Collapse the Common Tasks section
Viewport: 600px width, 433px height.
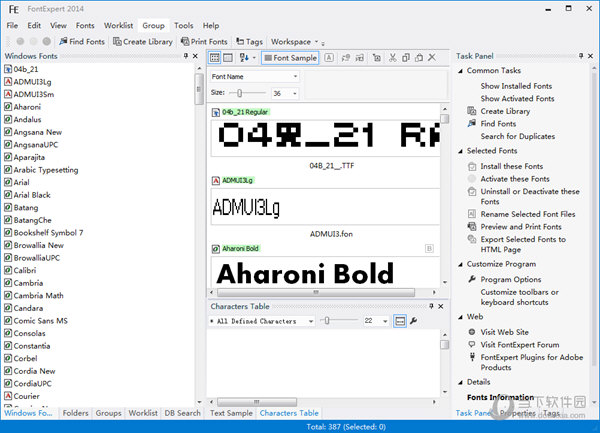click(461, 71)
